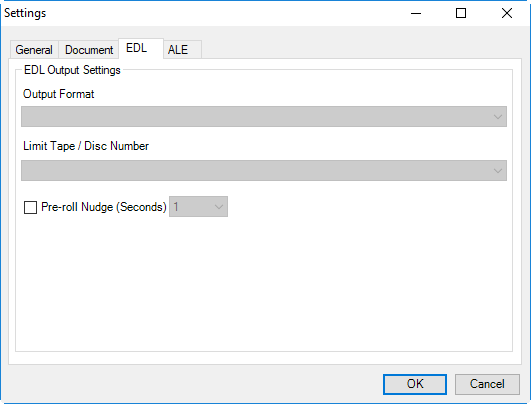The height and width of the screenshot is (404, 531).
Task: Enable the Pre-roll Nudge checkbox
Action: [x=30, y=207]
